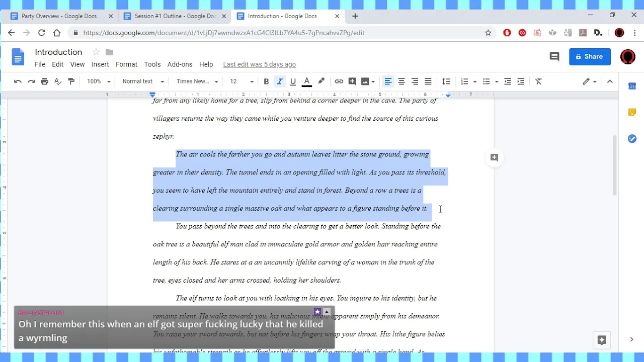Open the zoom level 100% dropdown
644x362 pixels.
pos(99,81)
